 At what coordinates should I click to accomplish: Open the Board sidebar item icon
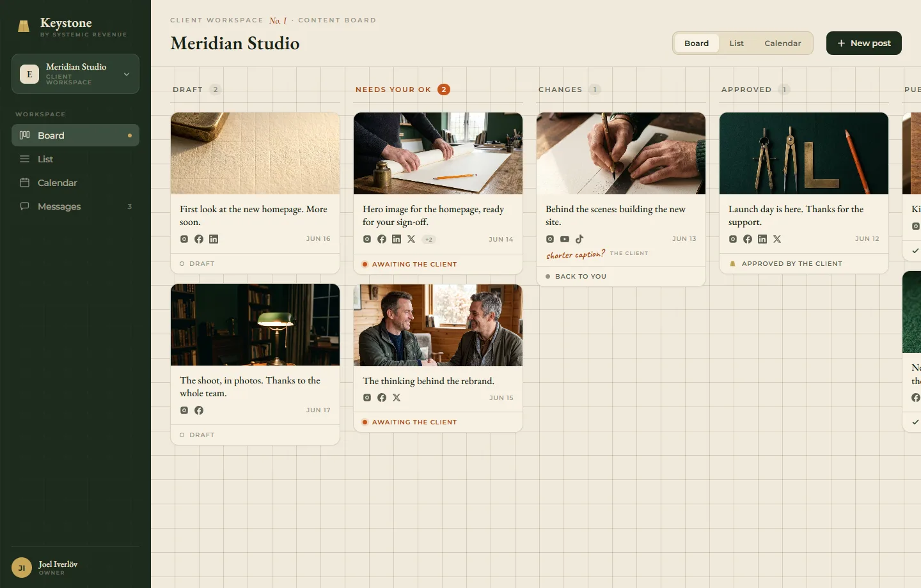(x=25, y=135)
